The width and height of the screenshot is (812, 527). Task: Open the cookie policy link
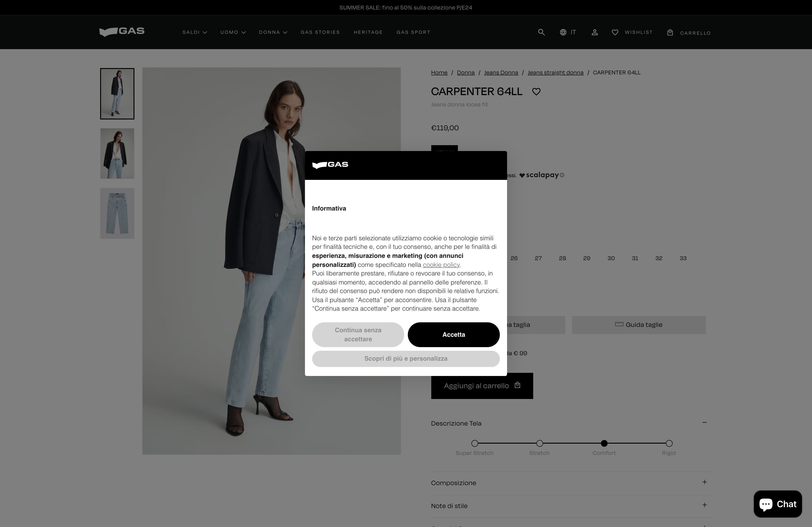tap(441, 265)
